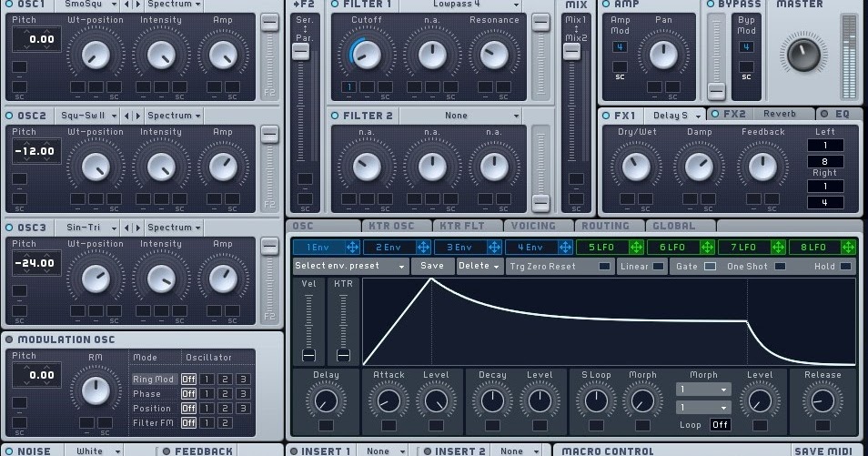
Task: Select next wavetable arrow for OSC1
Action: [x=138, y=5]
